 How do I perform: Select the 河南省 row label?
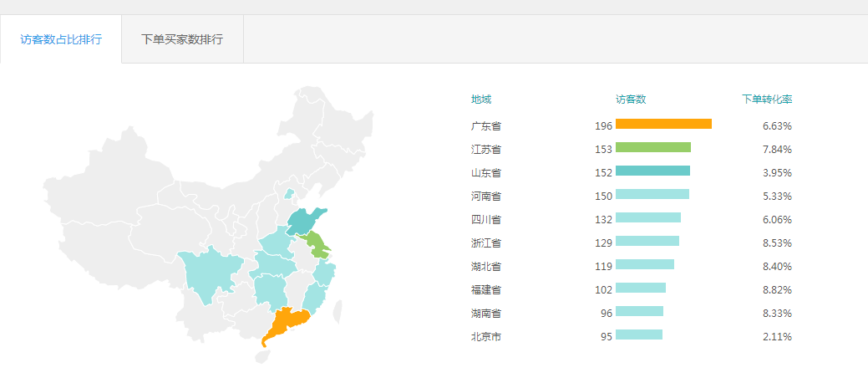click(x=486, y=197)
